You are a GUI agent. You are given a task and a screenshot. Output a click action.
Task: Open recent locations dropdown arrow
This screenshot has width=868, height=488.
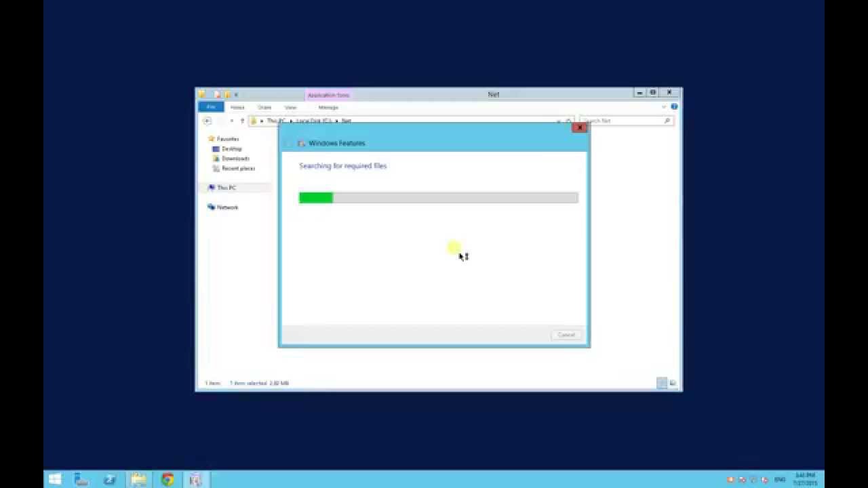click(x=231, y=121)
